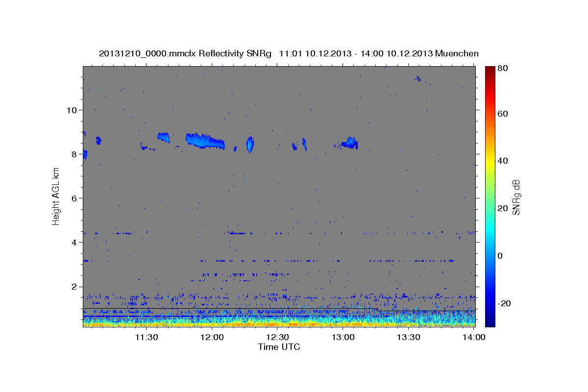588x392 pixels.
Task: Click the height axis label 10
Action: click(x=72, y=110)
